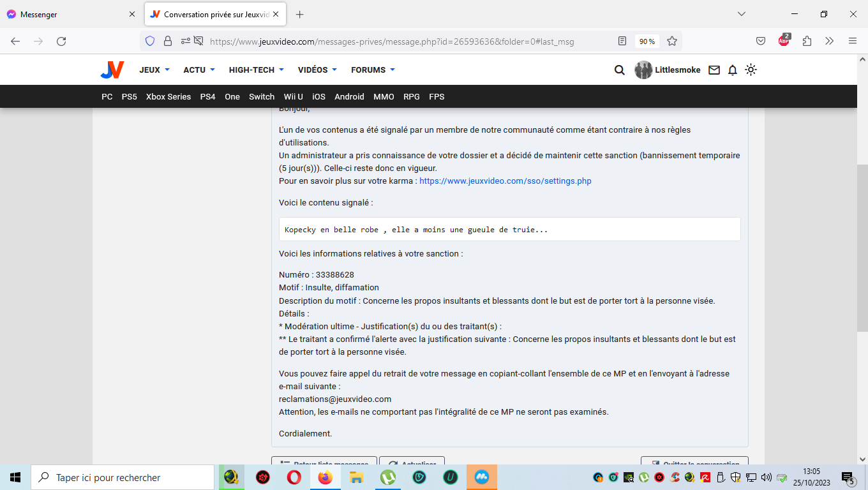The height and width of the screenshot is (490, 868).
Task: Select the Switch platform menu item
Action: pyautogui.click(x=262, y=97)
